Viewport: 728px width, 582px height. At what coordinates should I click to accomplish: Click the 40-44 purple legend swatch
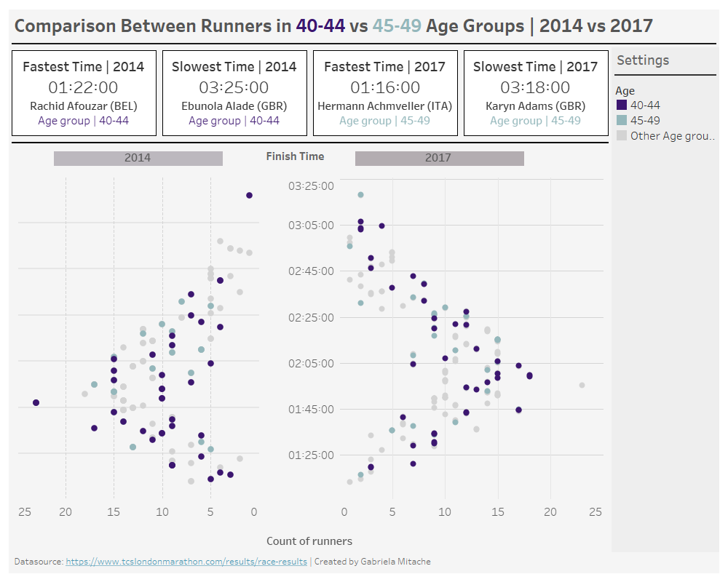pos(622,105)
